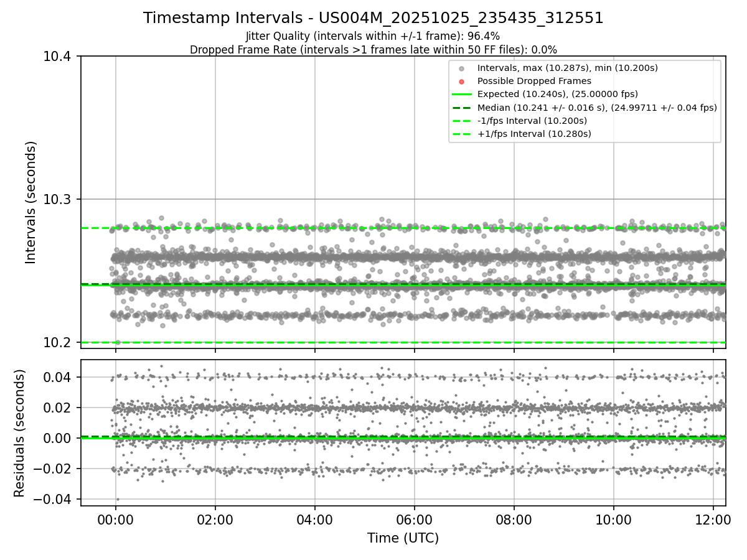Click legend entry '+1/fps Interval (10.280s)'

coord(534,134)
